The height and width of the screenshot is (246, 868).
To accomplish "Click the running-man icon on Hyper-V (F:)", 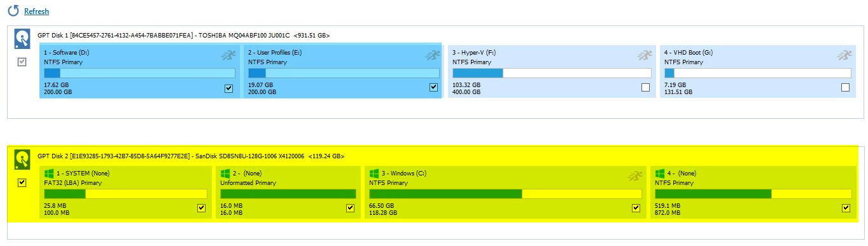I will coord(645,55).
